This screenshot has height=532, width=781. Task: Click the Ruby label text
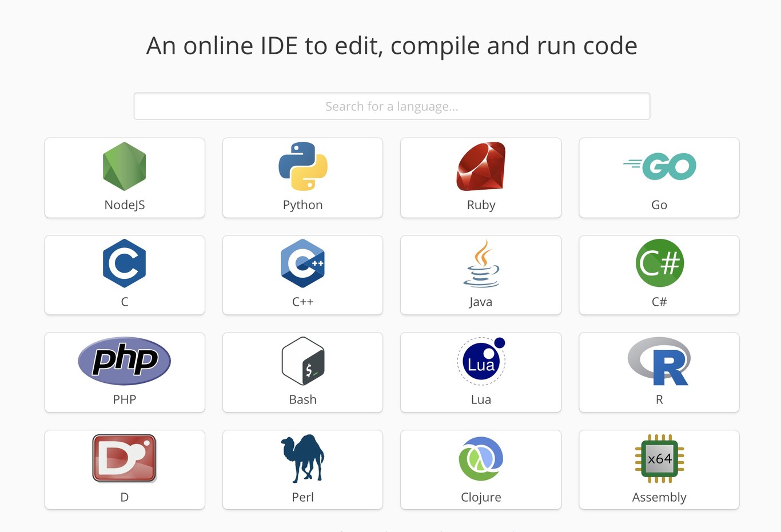pos(480,205)
